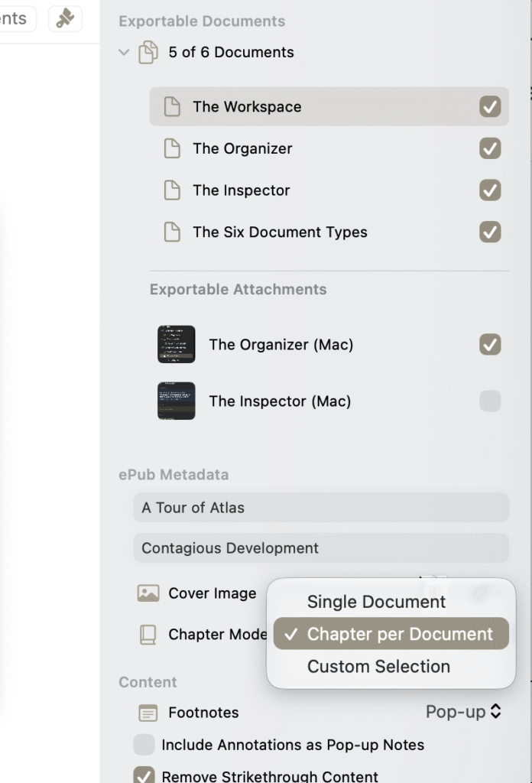Click the Chapter Mode label
This screenshot has height=783, width=532.
(218, 634)
